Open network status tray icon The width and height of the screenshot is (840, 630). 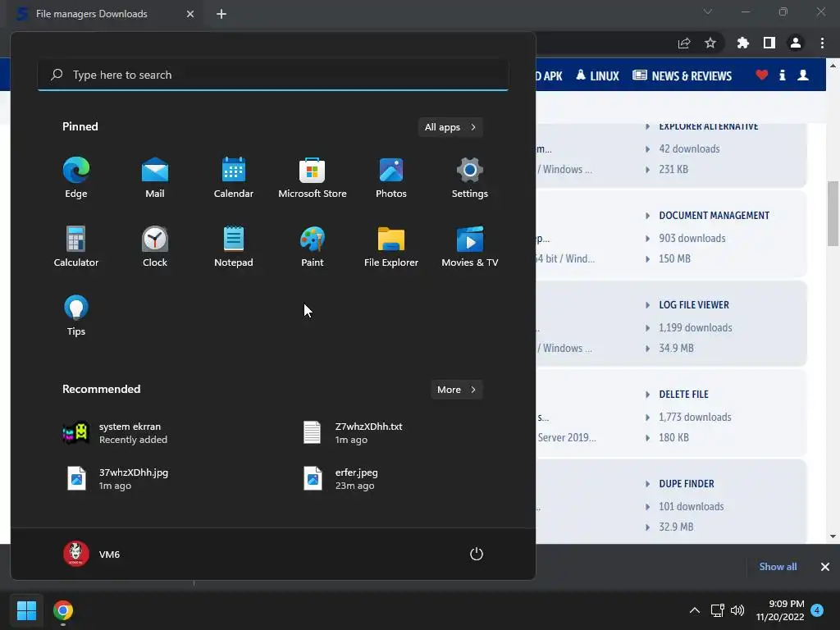717,610
